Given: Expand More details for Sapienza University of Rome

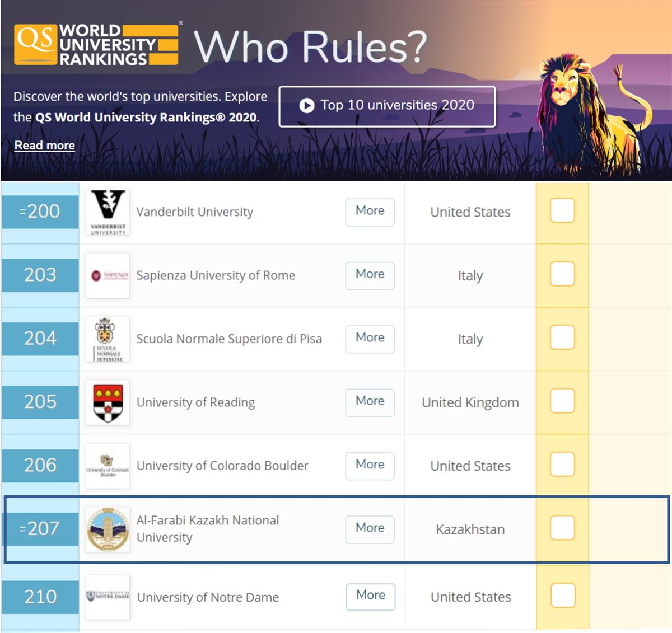Looking at the screenshot, I should coord(370,275).
